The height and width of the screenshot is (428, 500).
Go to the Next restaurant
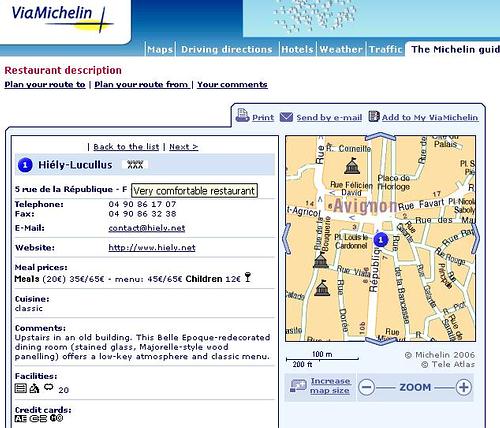184,147
